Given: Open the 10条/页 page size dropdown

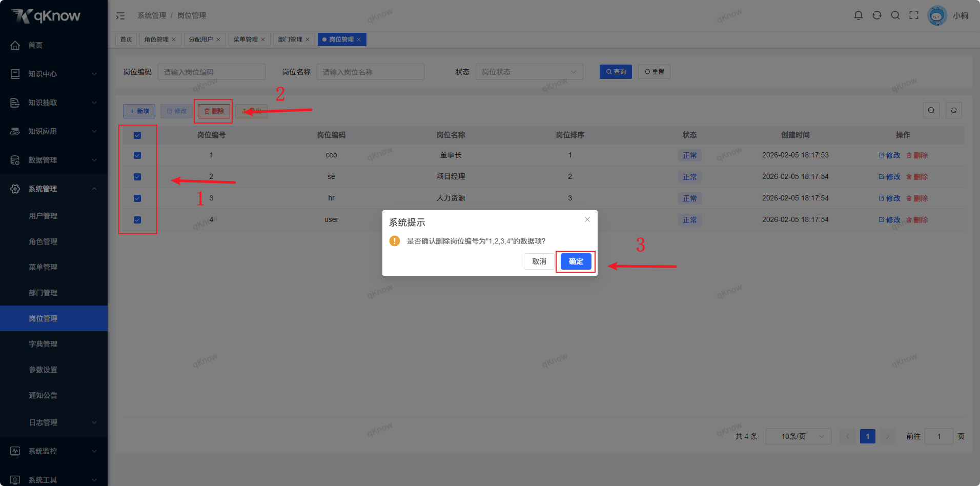Looking at the screenshot, I should pos(799,436).
